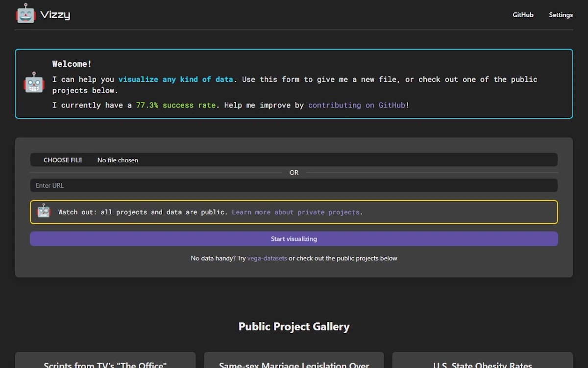Click the Welcome! heading
Image resolution: width=588 pixels, height=368 pixels.
click(72, 64)
